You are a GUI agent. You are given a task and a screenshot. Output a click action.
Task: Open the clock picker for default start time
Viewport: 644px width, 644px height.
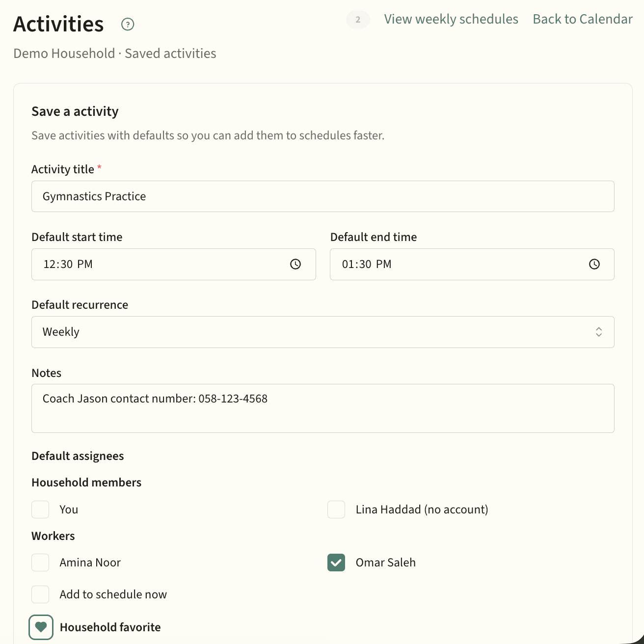[x=295, y=264]
